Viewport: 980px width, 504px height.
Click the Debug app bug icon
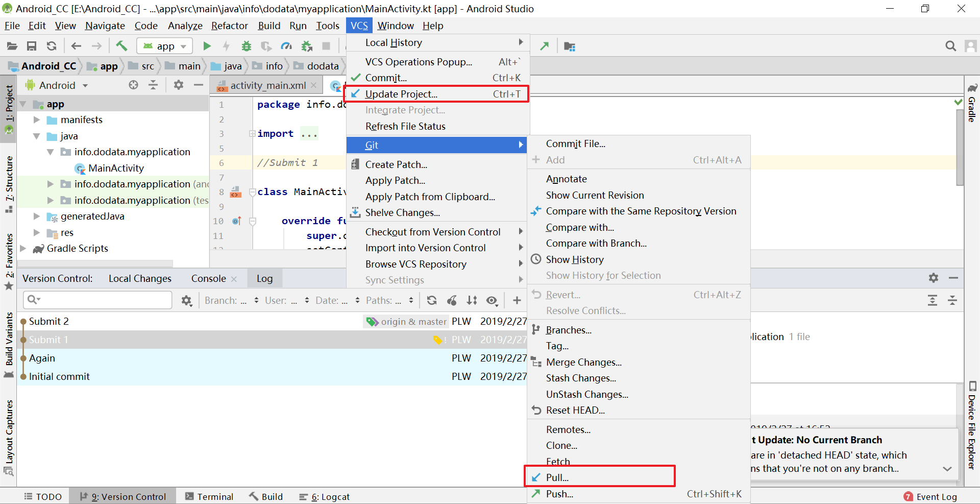point(247,46)
